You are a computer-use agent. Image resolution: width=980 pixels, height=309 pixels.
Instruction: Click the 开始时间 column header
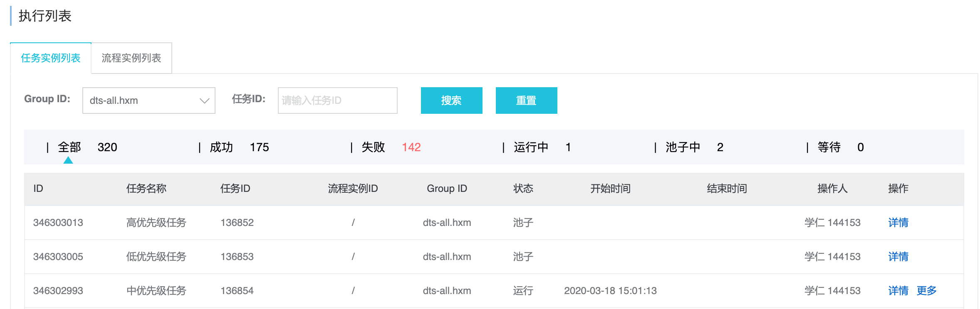[x=610, y=189]
